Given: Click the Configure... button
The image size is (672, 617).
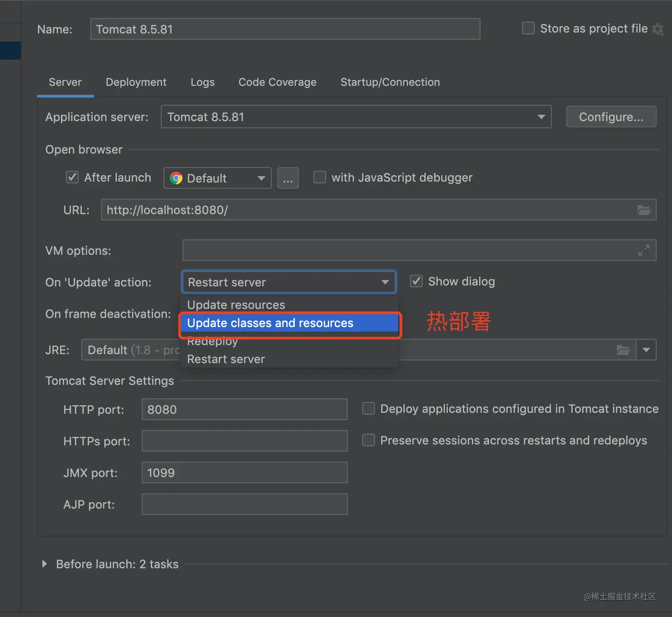Looking at the screenshot, I should pos(611,117).
